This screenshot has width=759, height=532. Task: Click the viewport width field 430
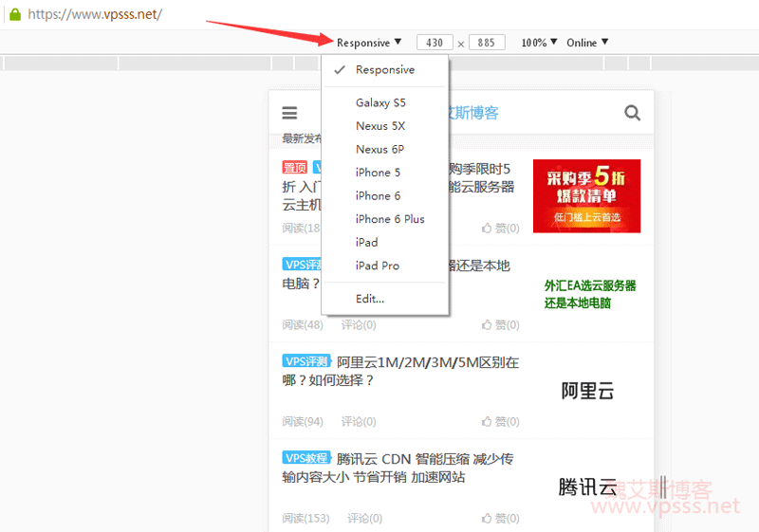coord(435,43)
